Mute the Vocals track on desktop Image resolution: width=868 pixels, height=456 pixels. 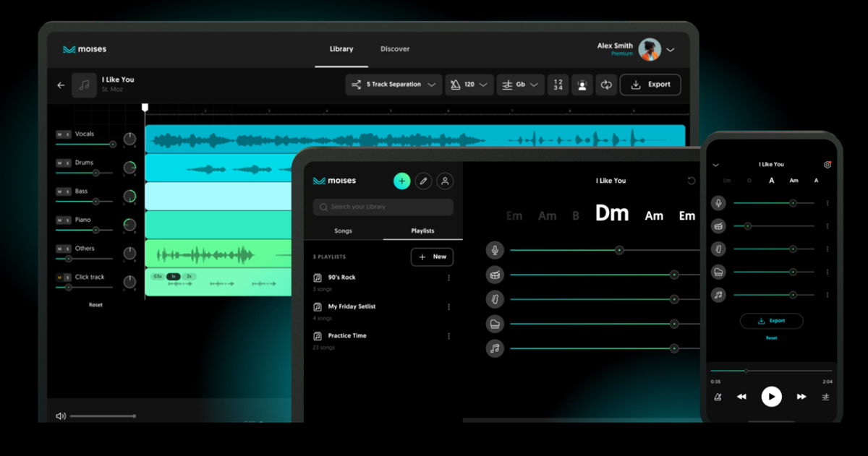60,134
